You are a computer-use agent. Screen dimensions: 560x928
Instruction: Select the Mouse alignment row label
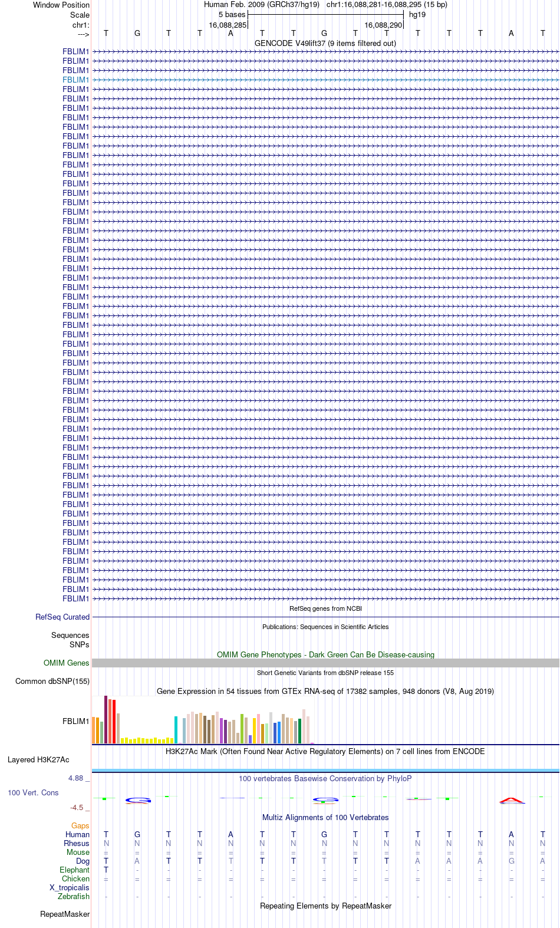(78, 852)
